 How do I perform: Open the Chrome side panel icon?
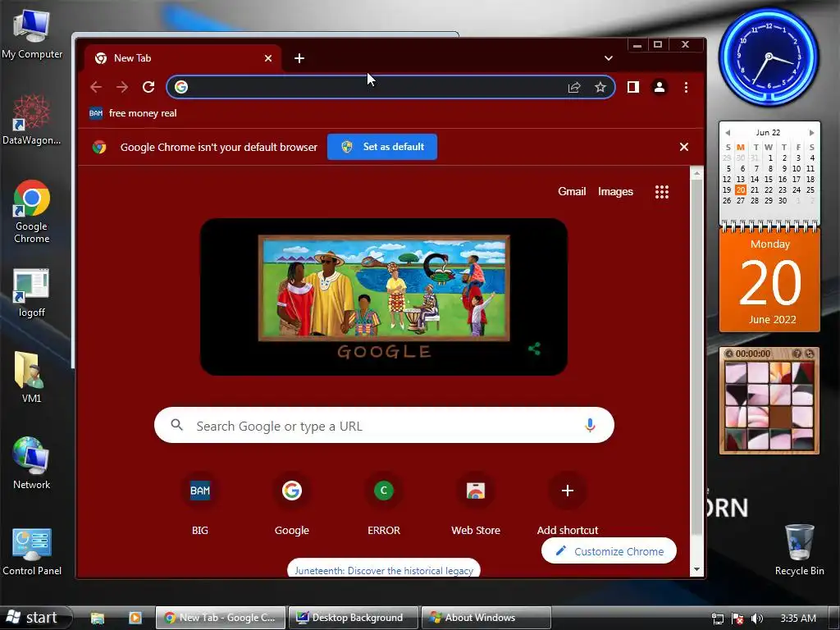pyautogui.click(x=632, y=87)
